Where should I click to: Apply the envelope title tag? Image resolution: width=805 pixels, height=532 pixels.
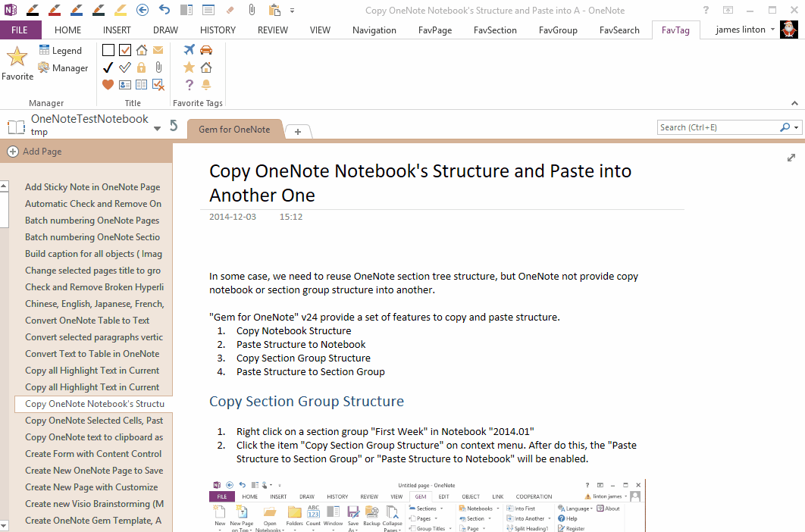(x=158, y=50)
